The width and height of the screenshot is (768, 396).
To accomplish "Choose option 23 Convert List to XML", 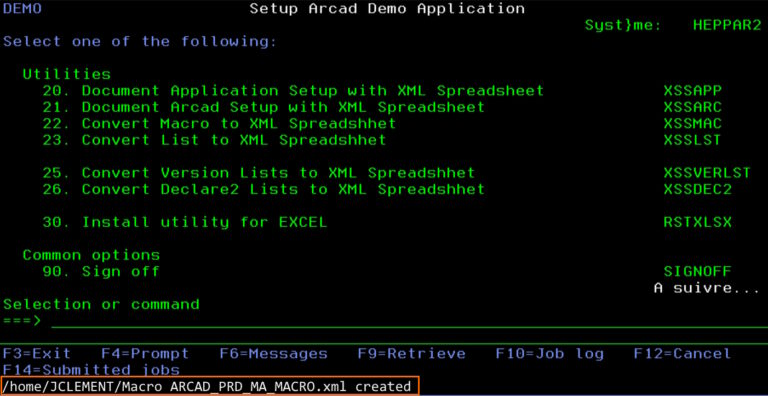I will 214,140.
